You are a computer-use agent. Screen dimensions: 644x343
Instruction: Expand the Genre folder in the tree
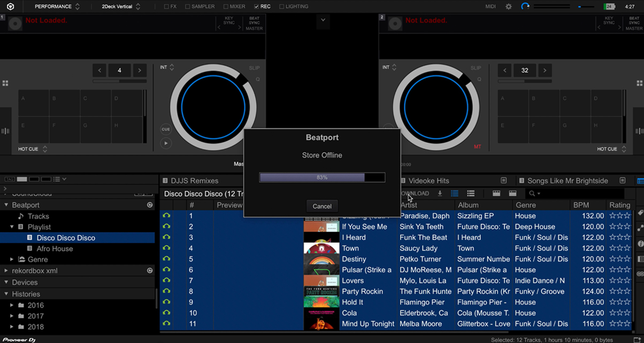[x=12, y=260]
